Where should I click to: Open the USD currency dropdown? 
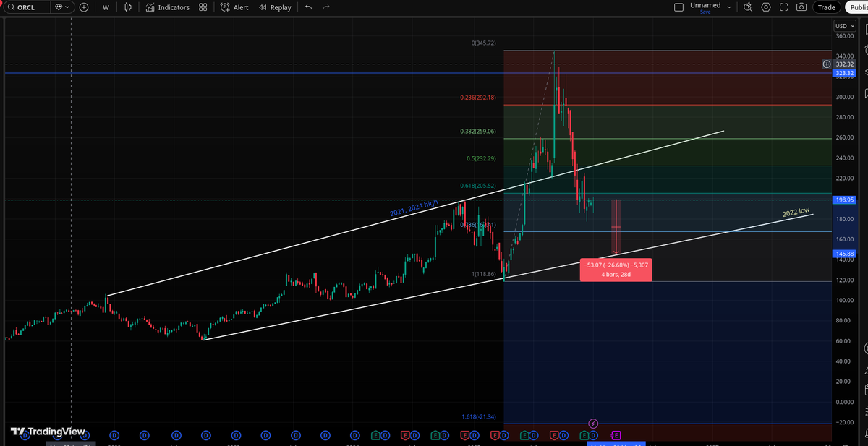pyautogui.click(x=844, y=26)
